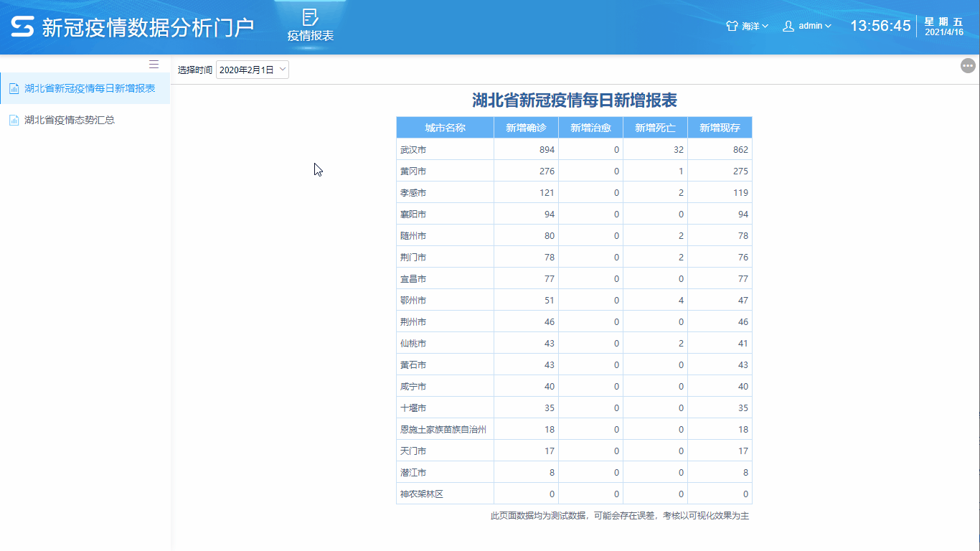The width and height of the screenshot is (980, 551).
Task: Click the 武汉市 city name
Action: [x=413, y=149]
